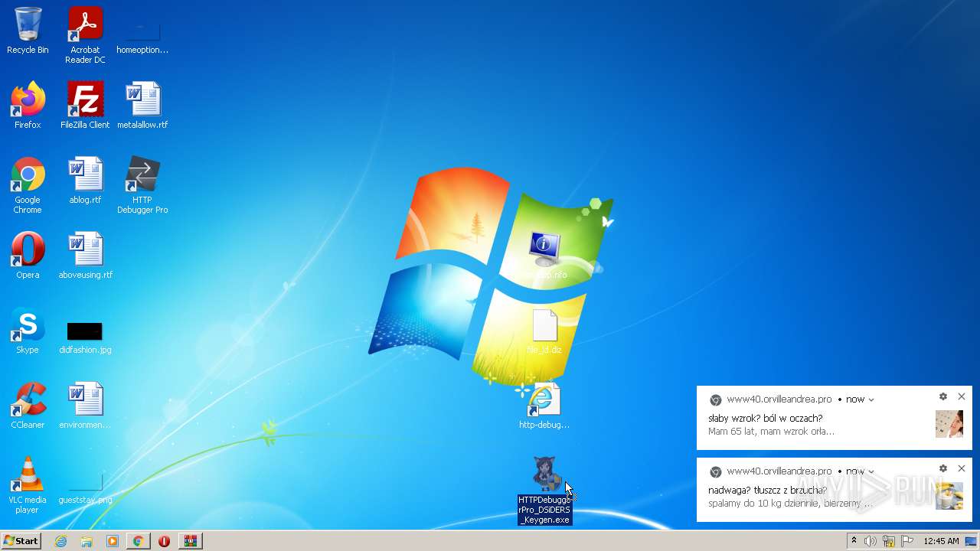This screenshot has width=980, height=551.
Task: Select the HTTP Debugger Pro shortcut
Action: click(142, 185)
